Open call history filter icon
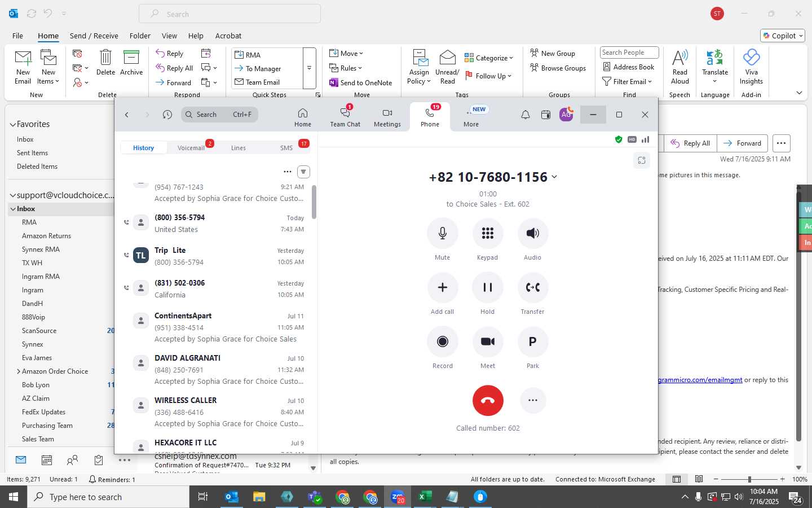The width and height of the screenshot is (812, 508). pos(303,172)
